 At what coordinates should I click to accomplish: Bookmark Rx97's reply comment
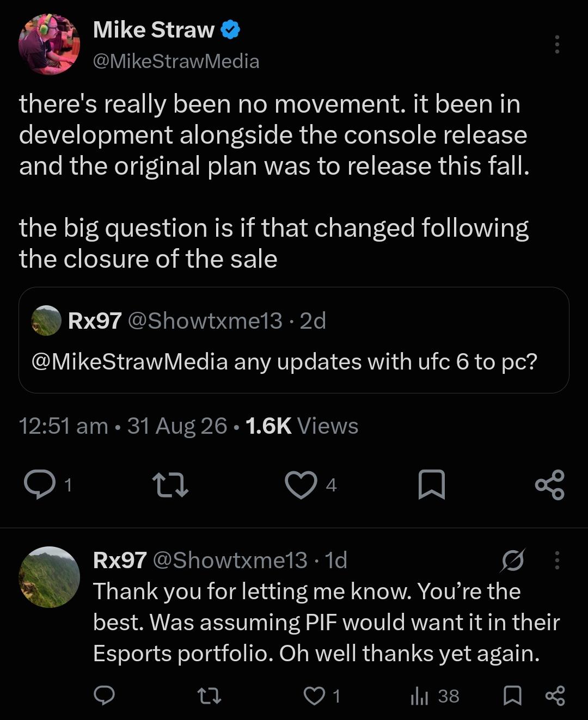point(512,696)
